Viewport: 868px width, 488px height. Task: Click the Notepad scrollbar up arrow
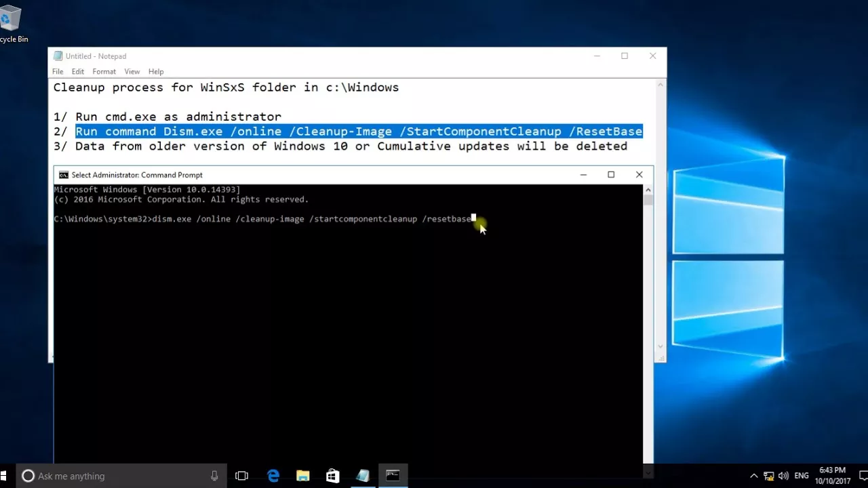point(660,85)
